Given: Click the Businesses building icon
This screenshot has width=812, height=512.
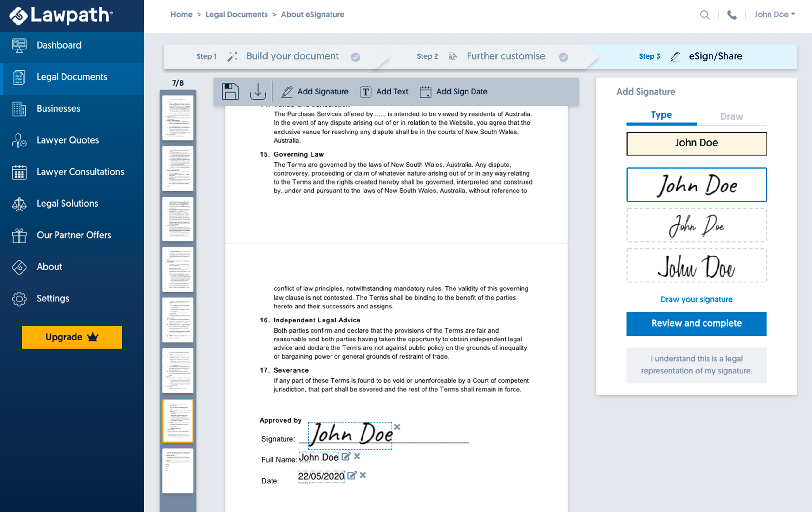Looking at the screenshot, I should click(x=19, y=108).
